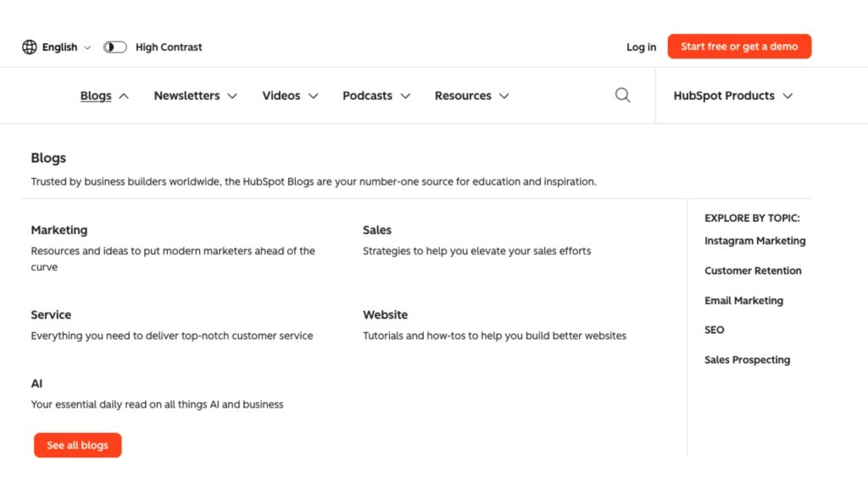Click the globe language icon
Screen dimensions: 868x488
coord(31,47)
